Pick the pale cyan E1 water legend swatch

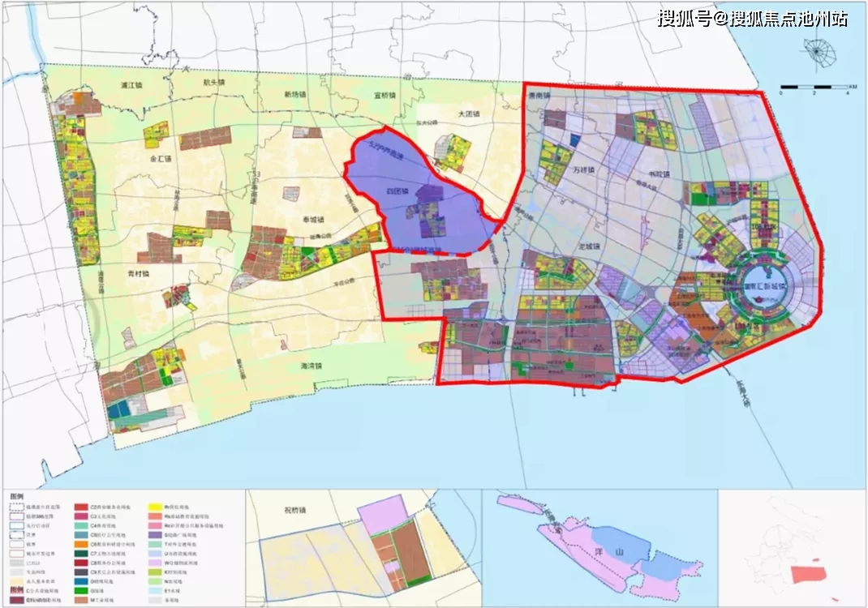tap(155, 591)
